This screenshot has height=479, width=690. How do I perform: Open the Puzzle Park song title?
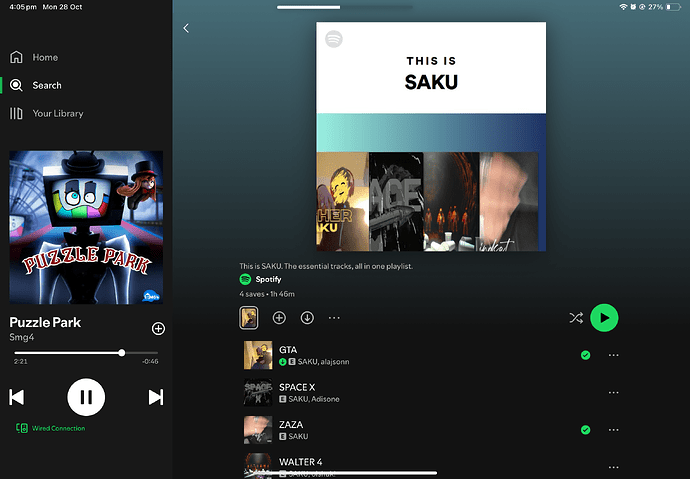[x=45, y=322]
